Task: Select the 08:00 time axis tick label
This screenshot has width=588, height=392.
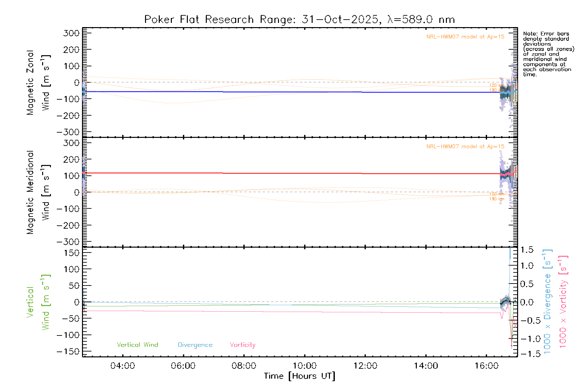Action: pos(244,366)
